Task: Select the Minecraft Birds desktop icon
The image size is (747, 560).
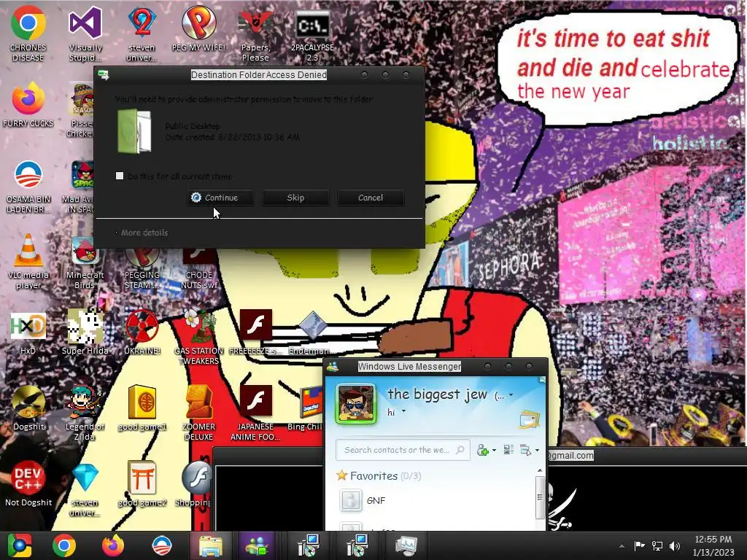Action: pyautogui.click(x=85, y=262)
